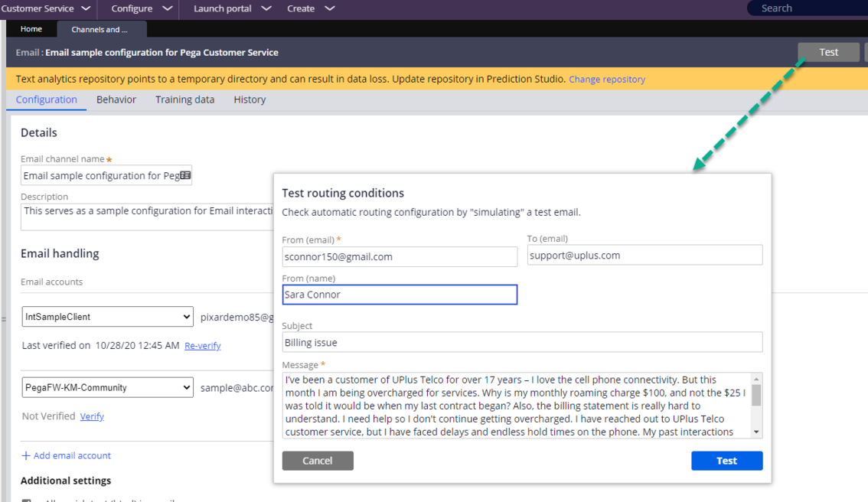
Task: Click the To (email) field
Action: (x=645, y=255)
